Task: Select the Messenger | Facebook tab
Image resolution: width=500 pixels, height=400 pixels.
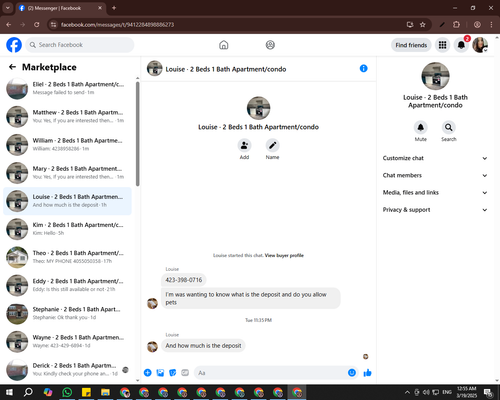Action: point(61,8)
